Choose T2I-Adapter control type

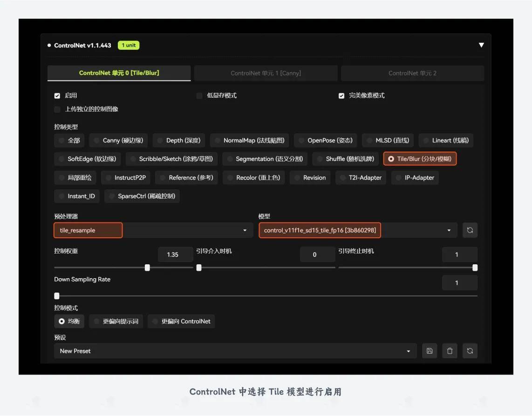pos(361,178)
